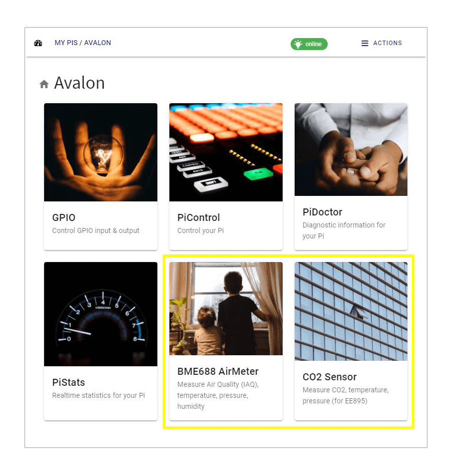Click the hamburger icon next to Actions
Screen dimensions: 451x476
click(x=365, y=43)
